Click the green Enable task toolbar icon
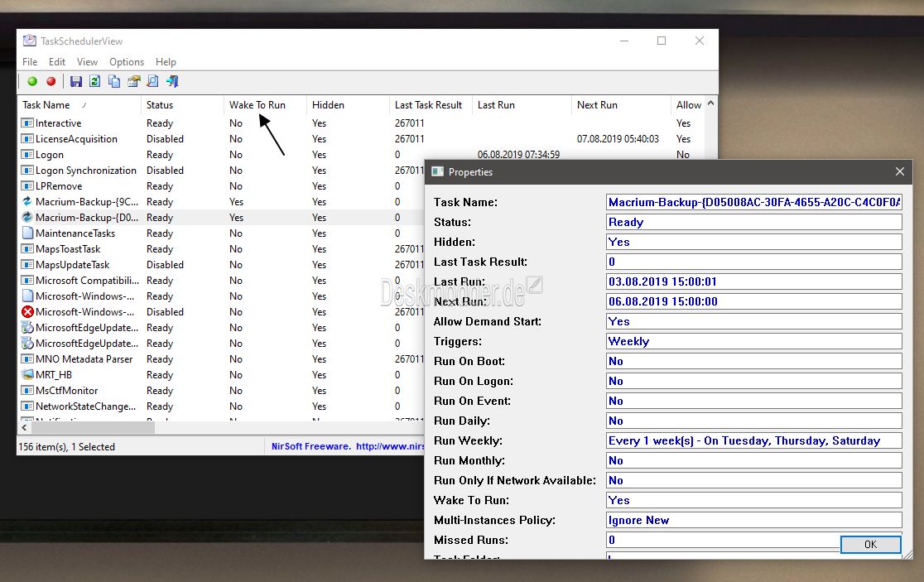 tap(32, 81)
